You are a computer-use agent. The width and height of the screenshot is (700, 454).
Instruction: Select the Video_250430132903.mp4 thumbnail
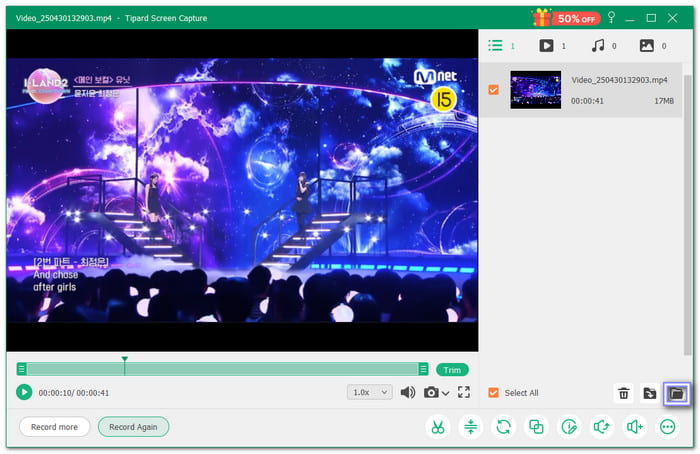coord(536,90)
